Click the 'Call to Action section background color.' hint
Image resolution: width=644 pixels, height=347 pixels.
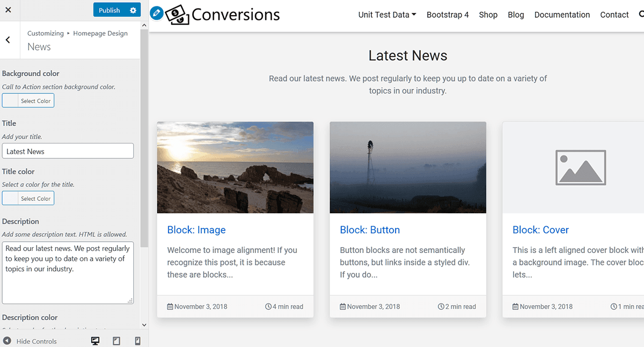pos(58,86)
